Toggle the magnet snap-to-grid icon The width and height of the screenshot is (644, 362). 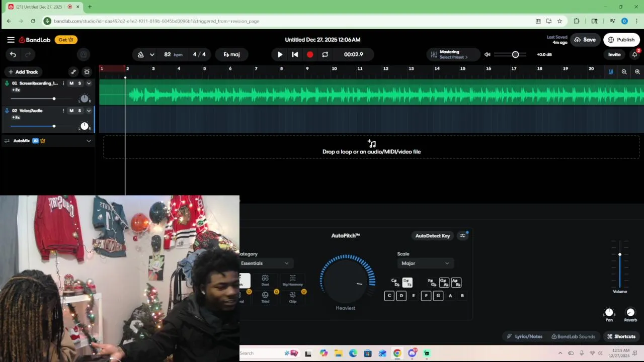click(611, 72)
